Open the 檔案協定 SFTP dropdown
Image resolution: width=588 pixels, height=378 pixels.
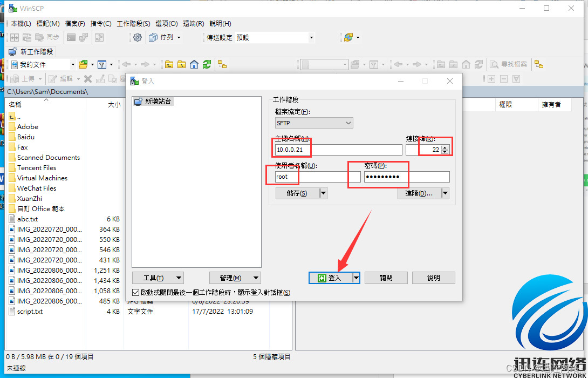coord(314,123)
